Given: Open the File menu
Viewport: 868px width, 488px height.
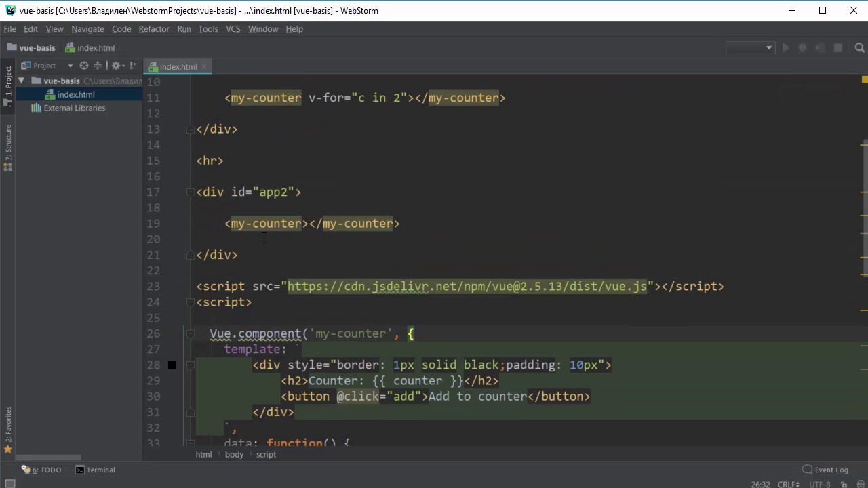Looking at the screenshot, I should tap(9, 29).
